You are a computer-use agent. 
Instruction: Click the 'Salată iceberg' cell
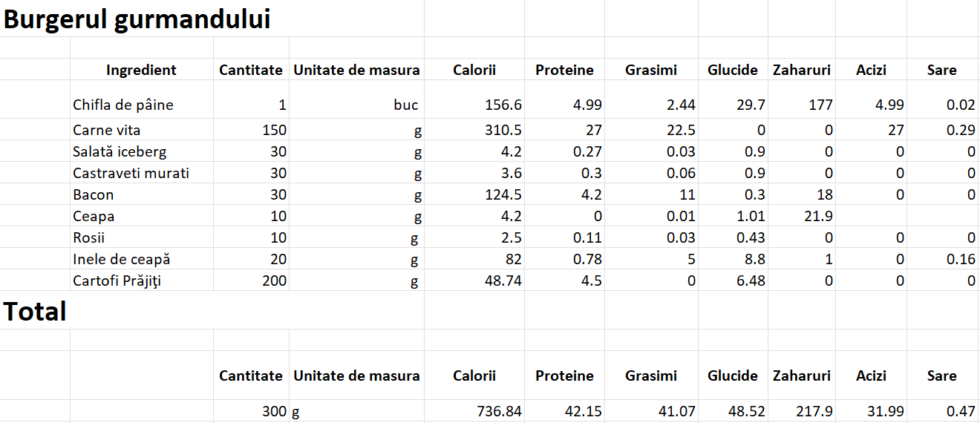point(142,151)
